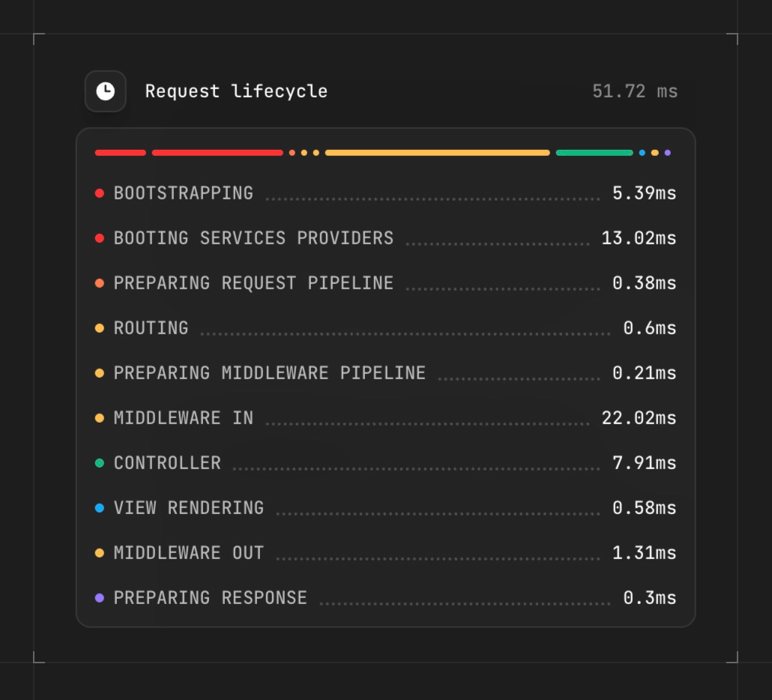The height and width of the screenshot is (700, 772).
Task: Click the purple Preparing Response timeline dot
Action: point(668,153)
